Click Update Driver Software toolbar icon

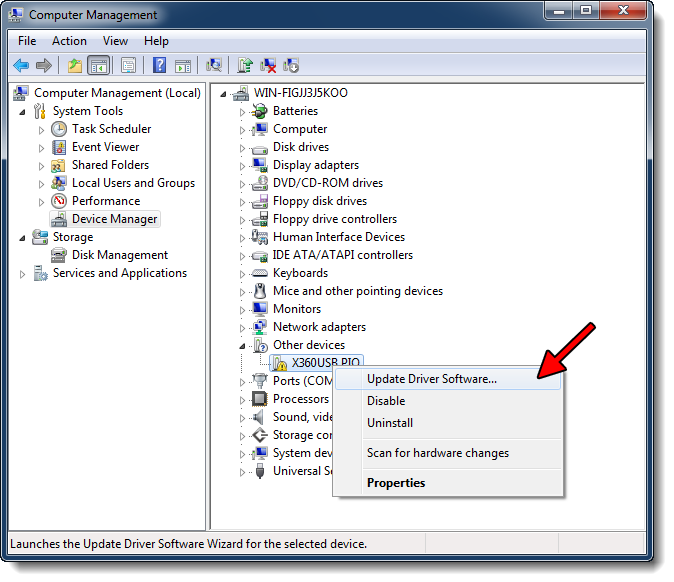(x=245, y=66)
